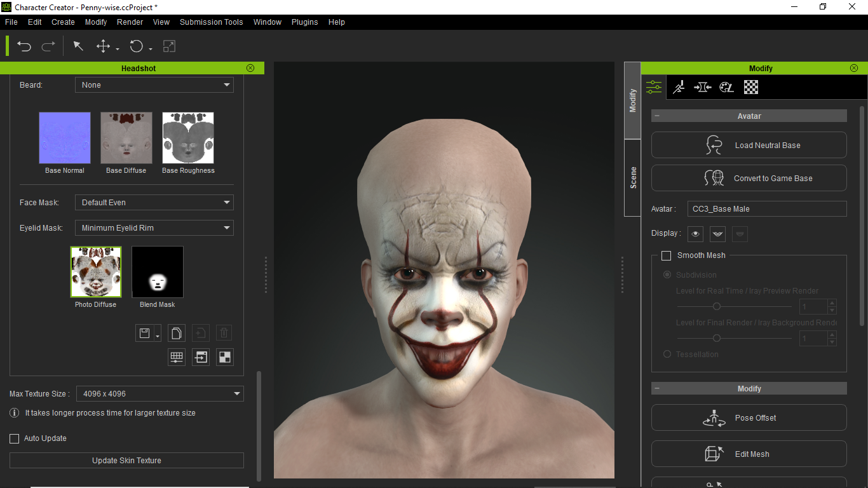Click the grid with slider icon

(177, 357)
